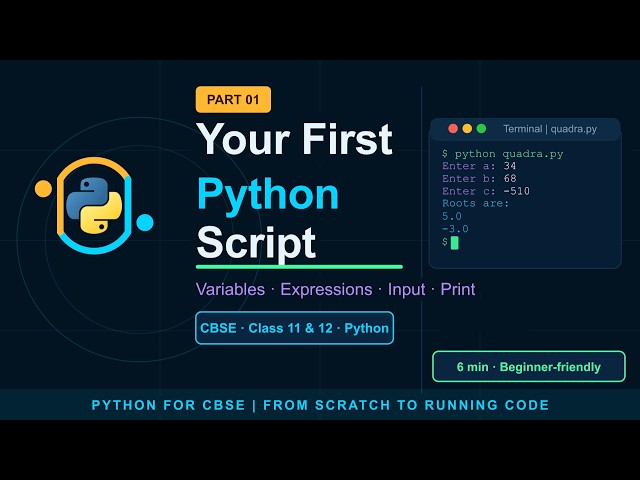Screen dimensions: 640x480
Task: Click the 'Roots are:' line
Action: (x=476, y=203)
